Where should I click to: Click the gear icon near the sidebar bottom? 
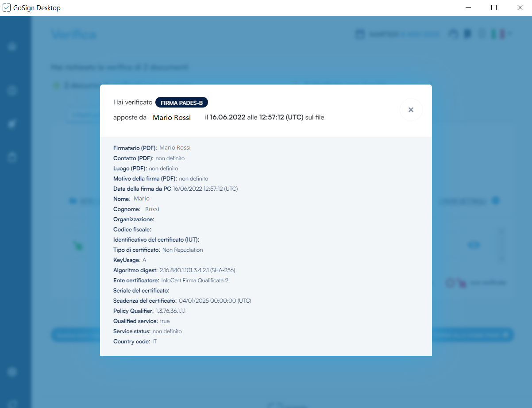(12, 372)
